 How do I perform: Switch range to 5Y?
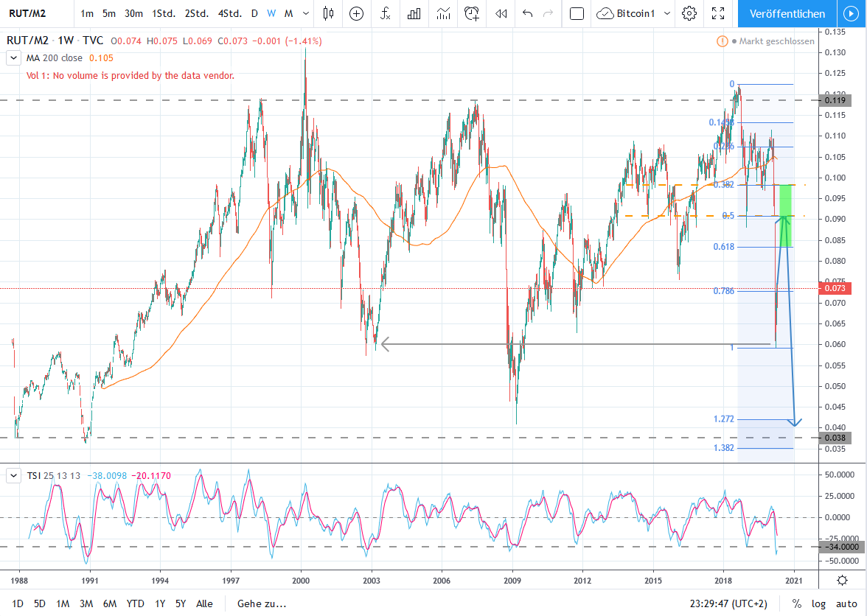tap(180, 603)
